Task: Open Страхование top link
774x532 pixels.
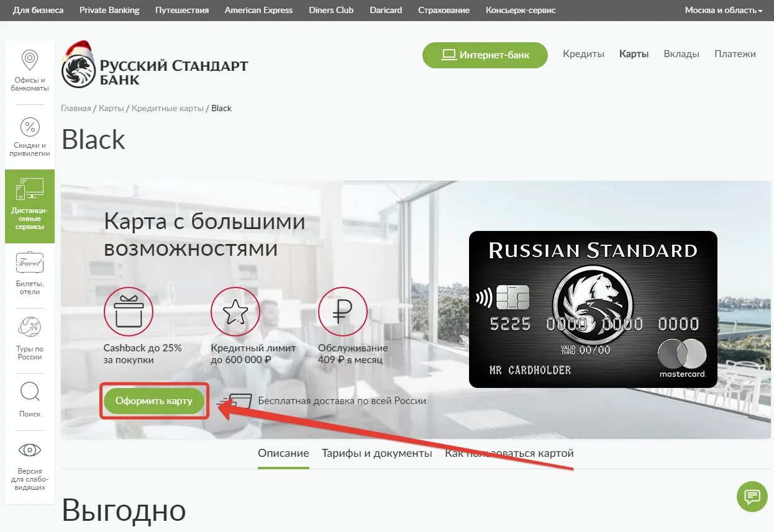Action: pos(444,11)
